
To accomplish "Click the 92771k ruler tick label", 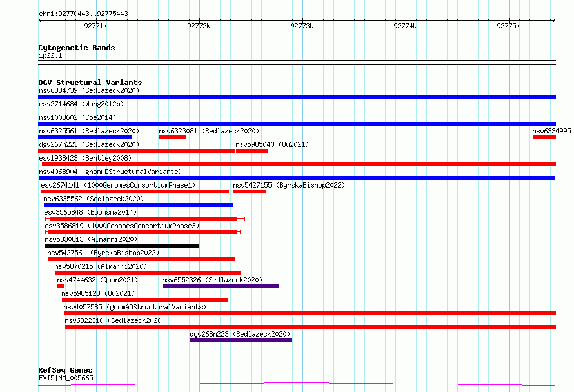I will (x=95, y=26).
